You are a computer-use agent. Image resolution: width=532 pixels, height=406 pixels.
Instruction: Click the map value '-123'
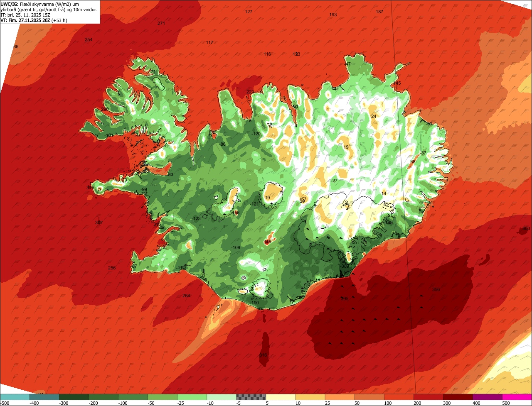click(196, 218)
